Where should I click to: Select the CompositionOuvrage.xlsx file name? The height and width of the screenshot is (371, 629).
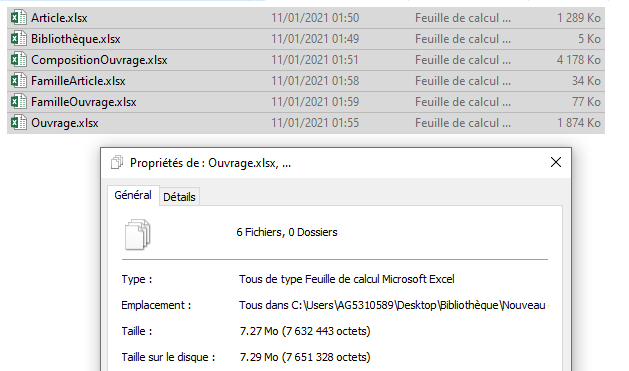click(99, 60)
